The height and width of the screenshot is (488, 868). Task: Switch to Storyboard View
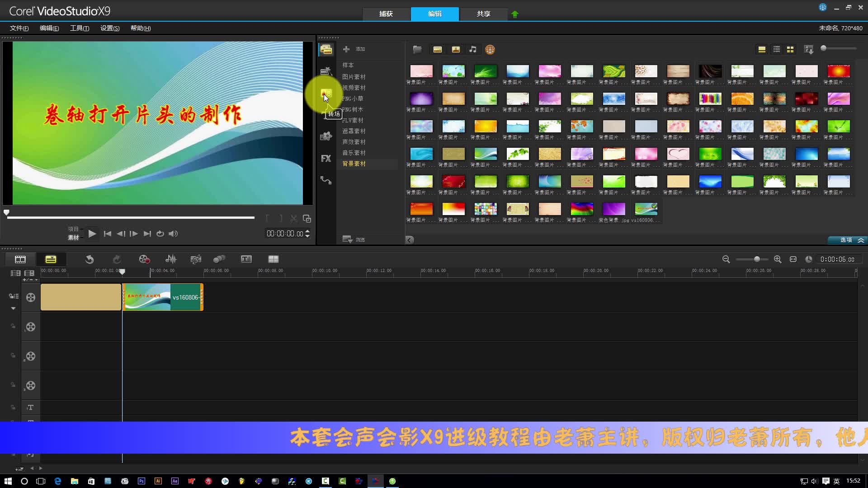coord(20,259)
